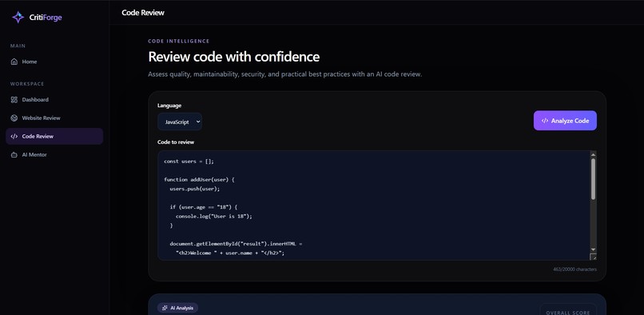Click the AI Analysis badge
Image resolution: width=644 pixels, height=315 pixels.
point(178,308)
